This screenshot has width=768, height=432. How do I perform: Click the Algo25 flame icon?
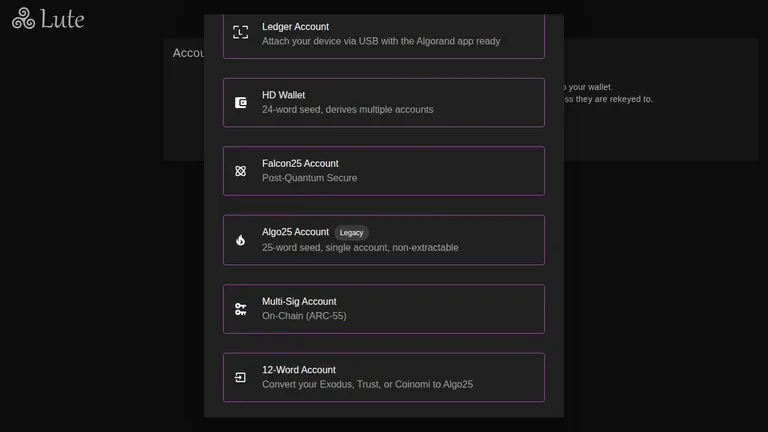(240, 240)
